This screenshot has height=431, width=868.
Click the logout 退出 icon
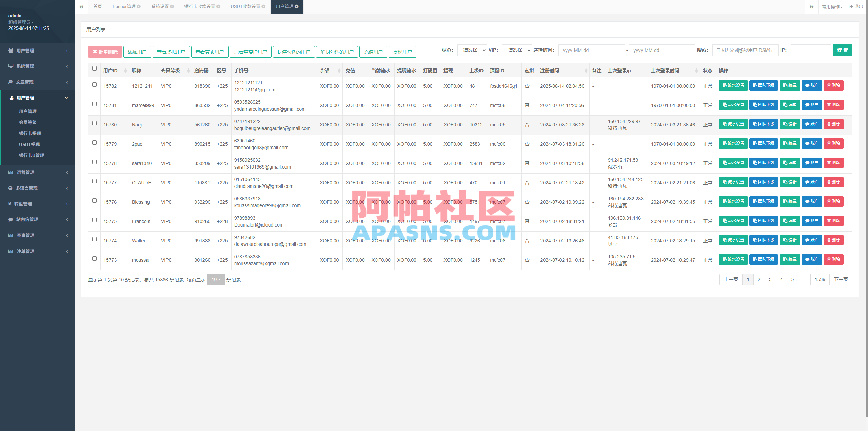pyautogui.click(x=851, y=6)
